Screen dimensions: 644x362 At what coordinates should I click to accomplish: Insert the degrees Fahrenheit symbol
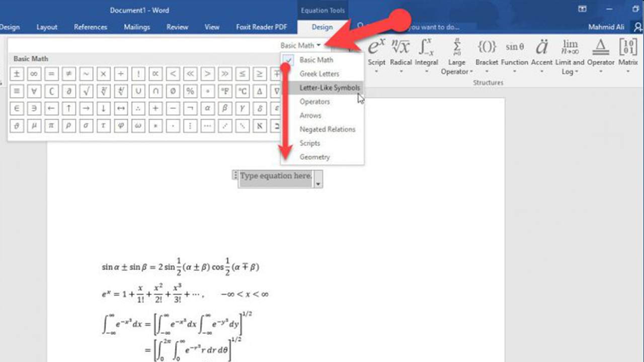click(x=224, y=92)
